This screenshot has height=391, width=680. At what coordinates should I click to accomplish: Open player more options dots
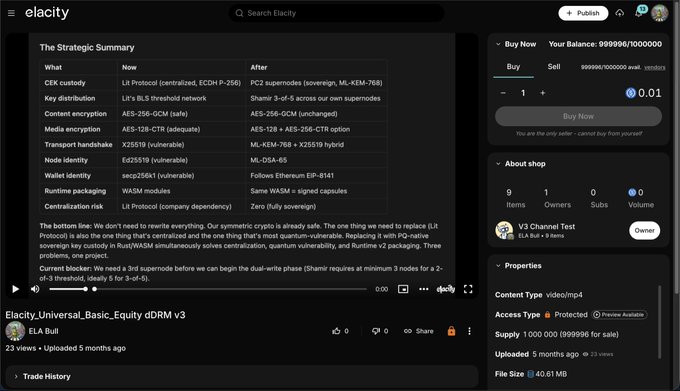(424, 289)
